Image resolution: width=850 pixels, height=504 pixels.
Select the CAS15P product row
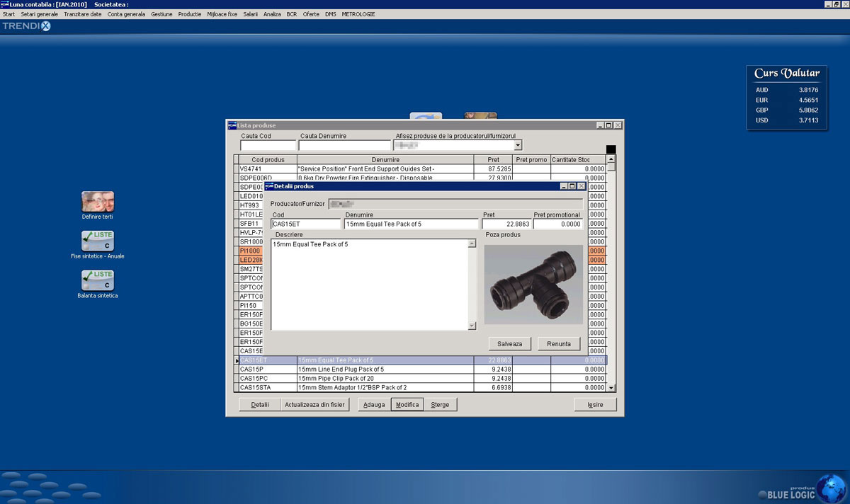pos(319,369)
